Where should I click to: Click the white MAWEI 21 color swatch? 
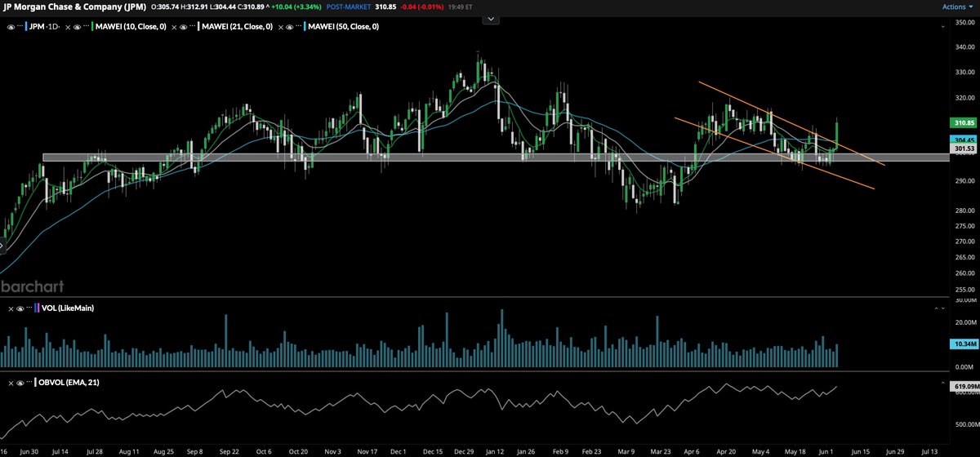(x=198, y=27)
